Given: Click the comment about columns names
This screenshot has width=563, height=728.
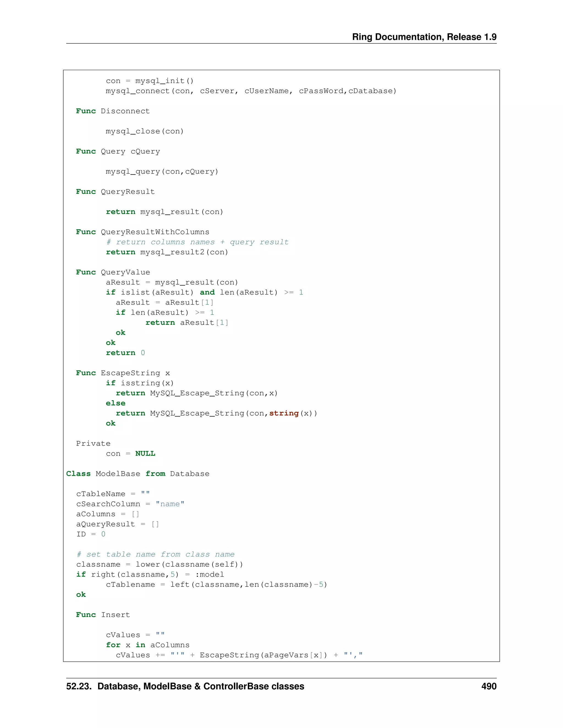Looking at the screenshot, I should 197,242.
